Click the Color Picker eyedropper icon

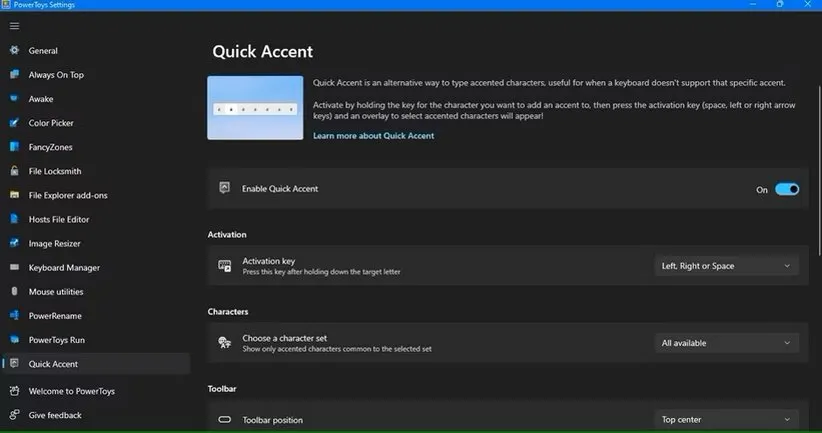14,123
